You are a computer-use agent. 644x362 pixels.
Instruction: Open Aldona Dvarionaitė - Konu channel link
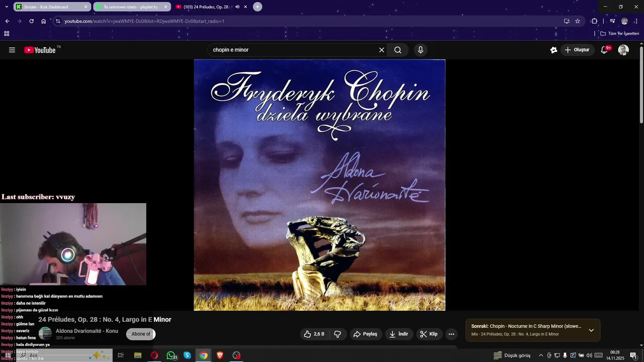coord(87,331)
